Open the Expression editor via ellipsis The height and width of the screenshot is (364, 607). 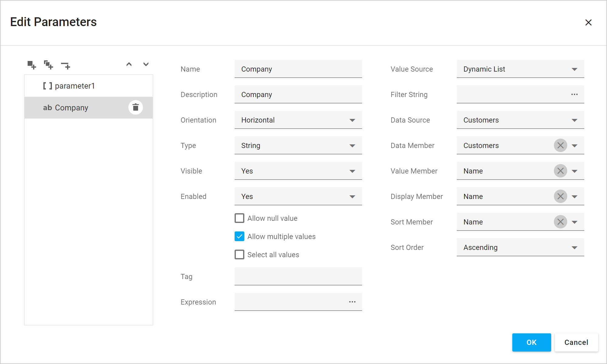[x=352, y=302]
